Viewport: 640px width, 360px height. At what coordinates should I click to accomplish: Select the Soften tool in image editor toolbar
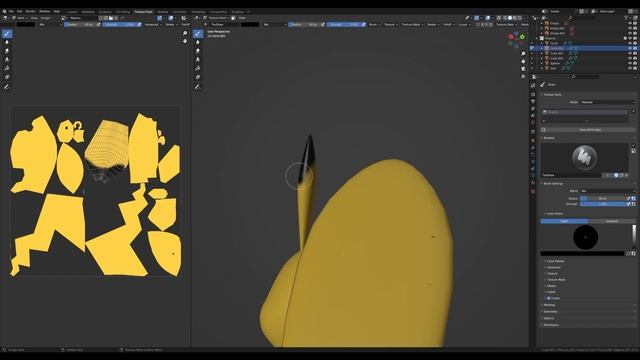click(x=7, y=42)
